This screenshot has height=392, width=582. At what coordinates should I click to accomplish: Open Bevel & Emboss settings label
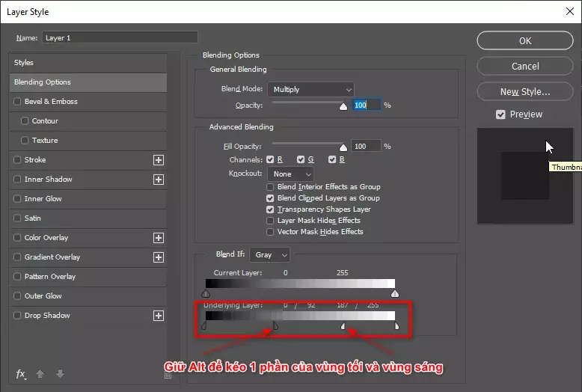tap(51, 101)
